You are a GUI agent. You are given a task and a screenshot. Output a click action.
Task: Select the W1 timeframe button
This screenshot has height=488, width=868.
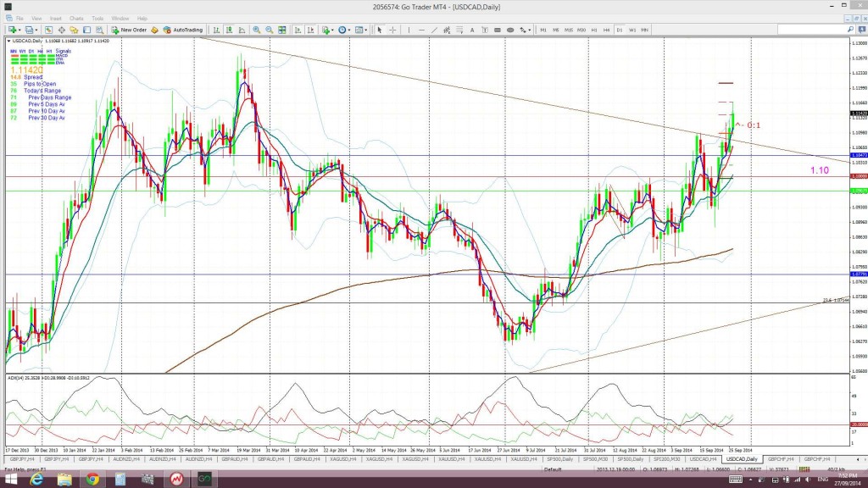click(x=632, y=30)
